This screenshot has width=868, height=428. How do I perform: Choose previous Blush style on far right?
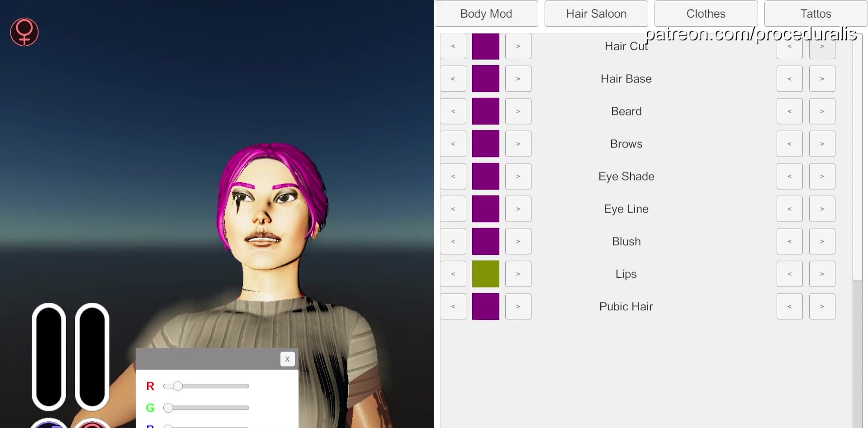coord(789,242)
